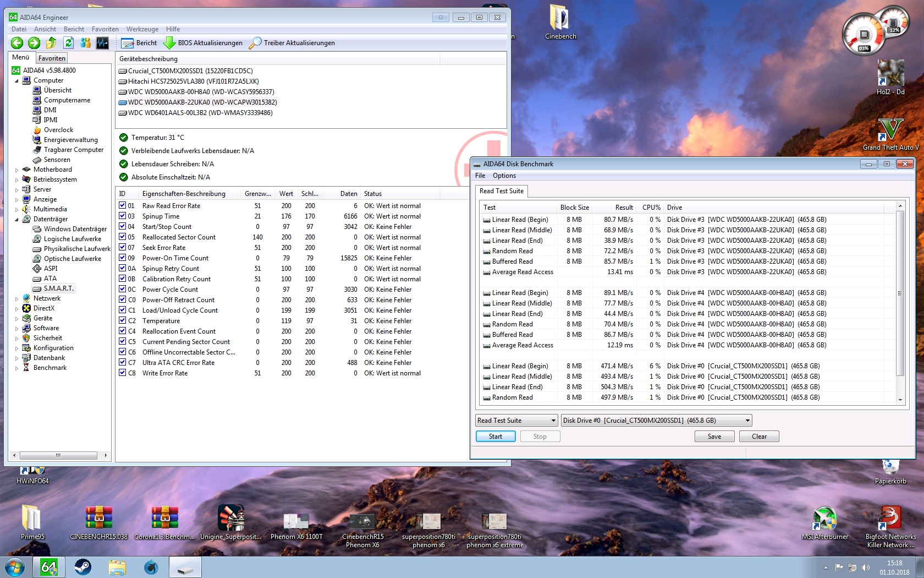
Task: Open the Werkzeuge menu
Action: pos(142,29)
